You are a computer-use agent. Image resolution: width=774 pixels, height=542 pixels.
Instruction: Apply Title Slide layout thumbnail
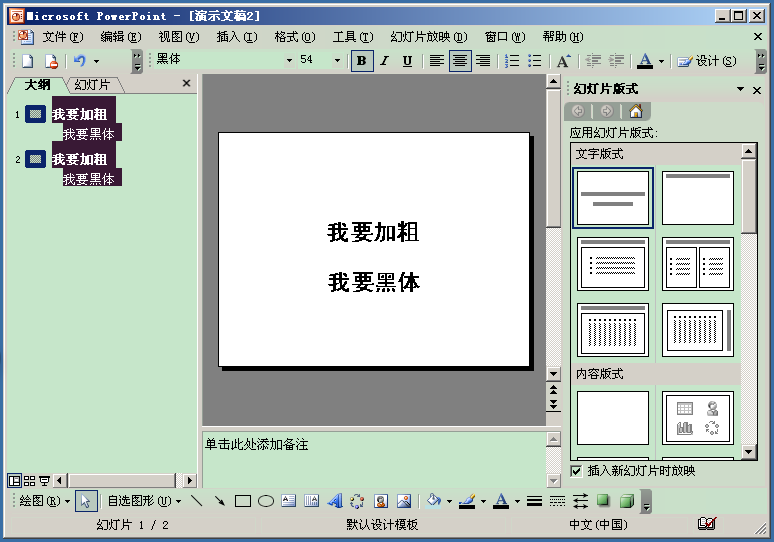pyautogui.click(x=613, y=198)
